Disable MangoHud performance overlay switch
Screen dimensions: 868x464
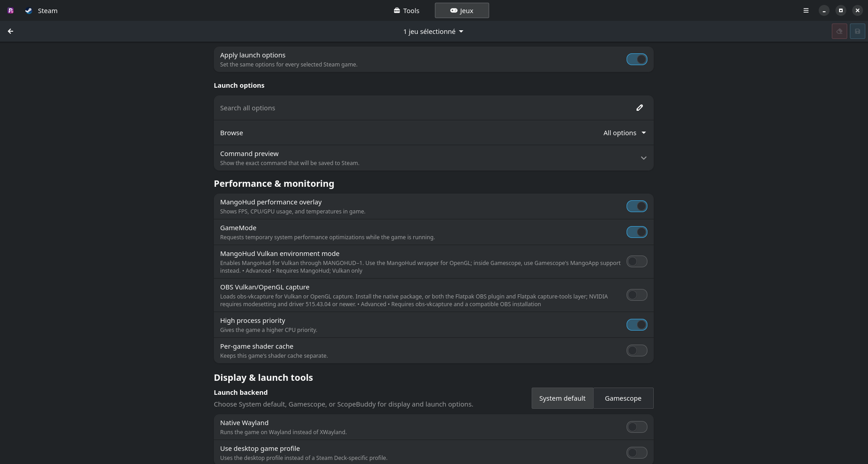(x=637, y=206)
